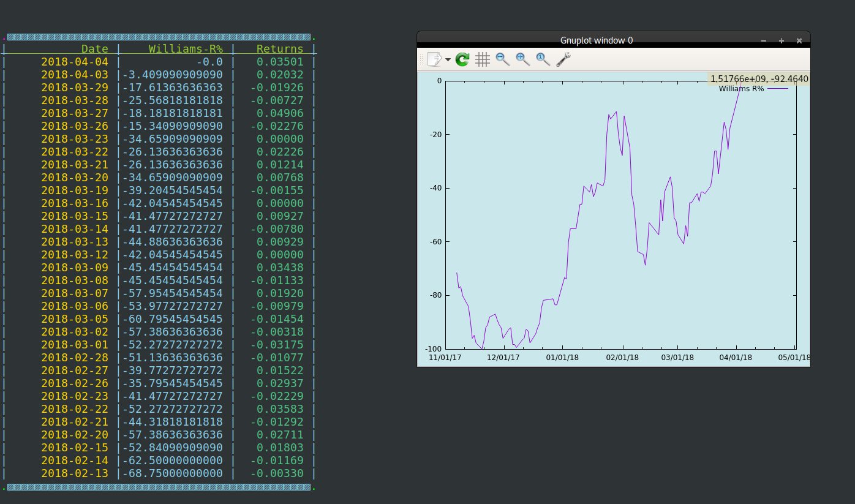Select the value -39.20454545454
The height and width of the screenshot is (504, 855).
pyautogui.click(x=173, y=190)
